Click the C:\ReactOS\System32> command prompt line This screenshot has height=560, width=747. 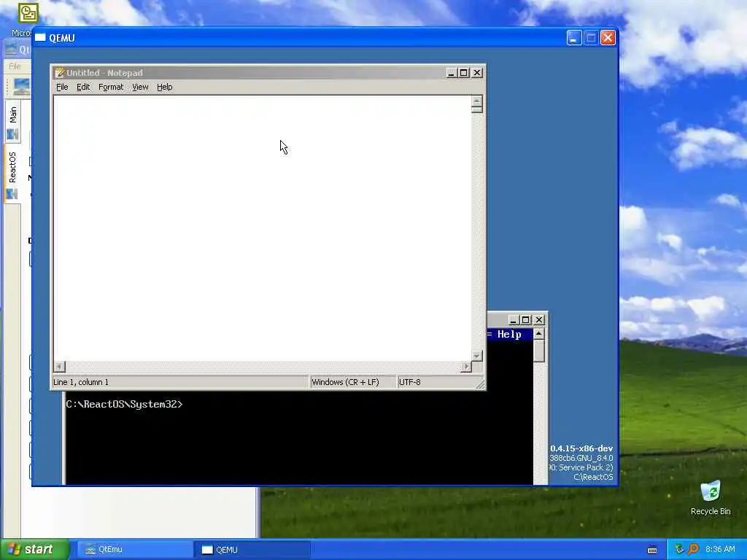[124, 404]
